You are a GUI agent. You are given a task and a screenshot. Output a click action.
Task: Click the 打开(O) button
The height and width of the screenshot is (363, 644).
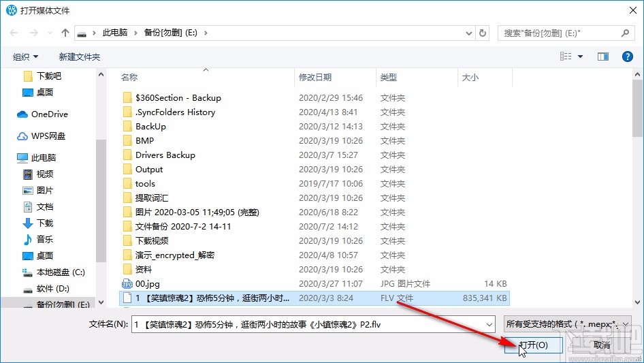533,345
